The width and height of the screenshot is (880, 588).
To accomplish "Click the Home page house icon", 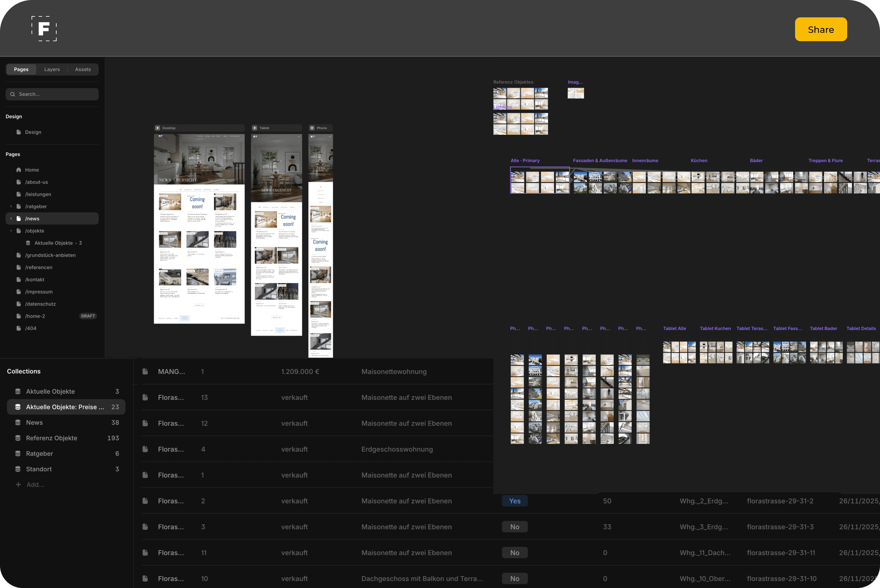I will click(x=18, y=170).
